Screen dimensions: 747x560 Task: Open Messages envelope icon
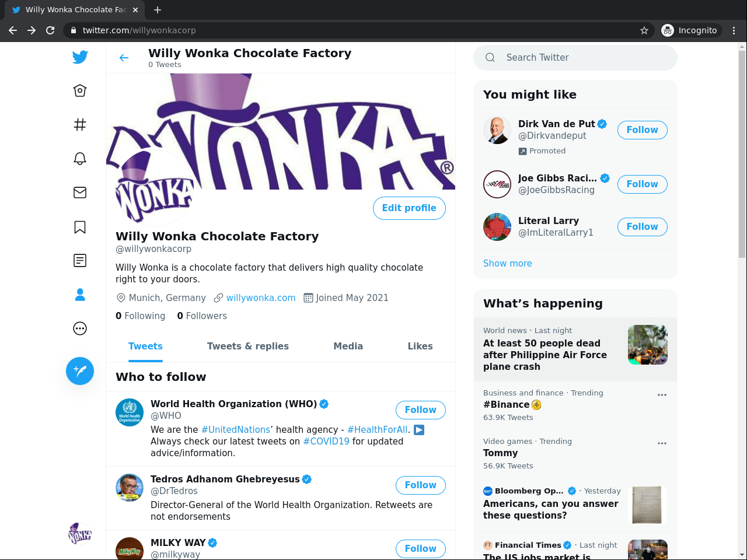pyautogui.click(x=80, y=192)
